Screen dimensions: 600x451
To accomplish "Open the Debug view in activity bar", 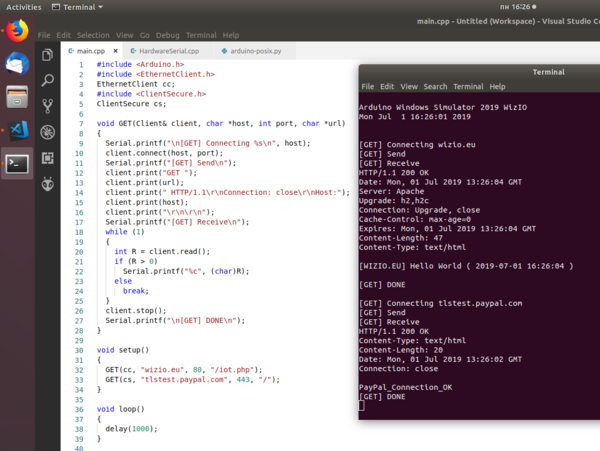I will pos(47,132).
